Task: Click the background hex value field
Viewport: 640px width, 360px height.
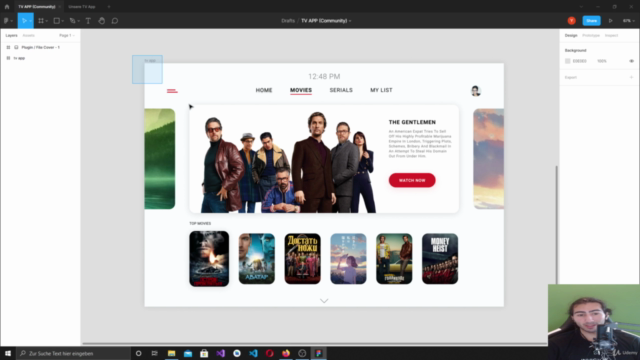Action: point(580,61)
